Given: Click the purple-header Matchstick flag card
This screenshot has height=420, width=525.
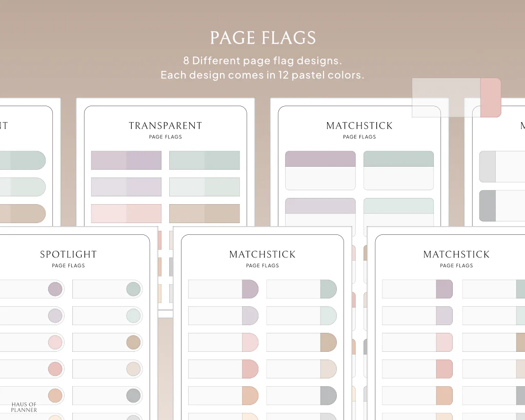Looking at the screenshot, I should click(x=320, y=170).
